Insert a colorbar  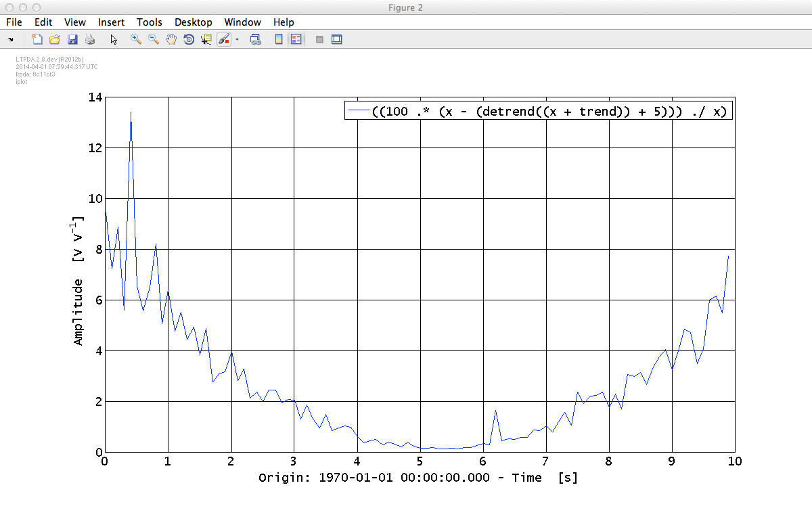tap(279, 40)
